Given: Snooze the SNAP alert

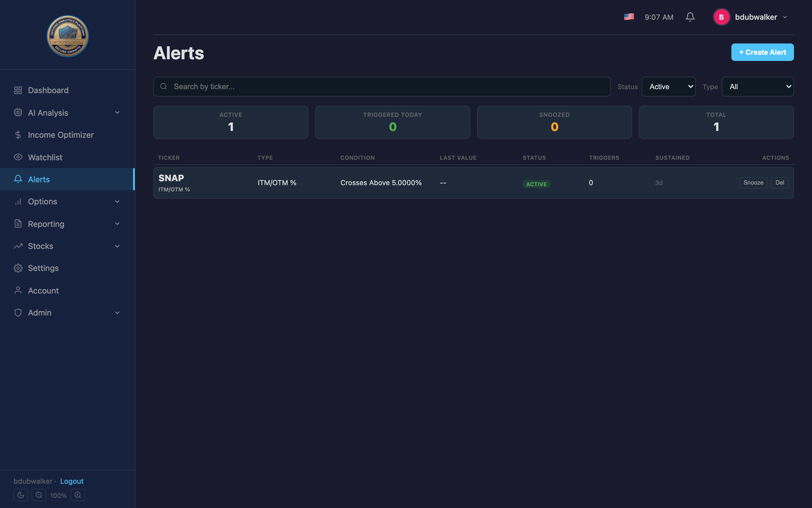Looking at the screenshot, I should click(x=753, y=183).
